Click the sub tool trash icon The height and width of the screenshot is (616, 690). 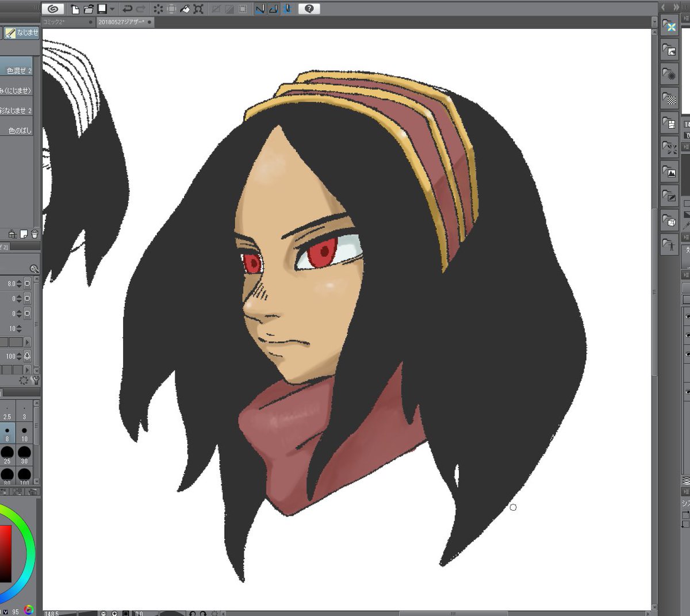34,234
